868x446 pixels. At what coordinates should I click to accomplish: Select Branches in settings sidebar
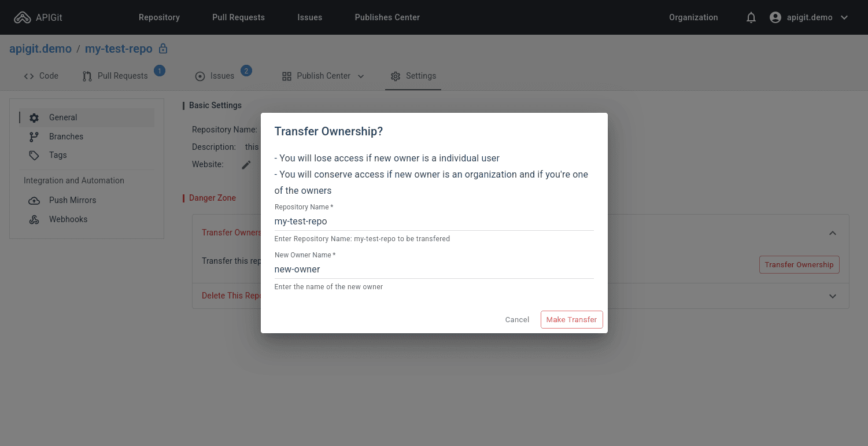click(87, 137)
